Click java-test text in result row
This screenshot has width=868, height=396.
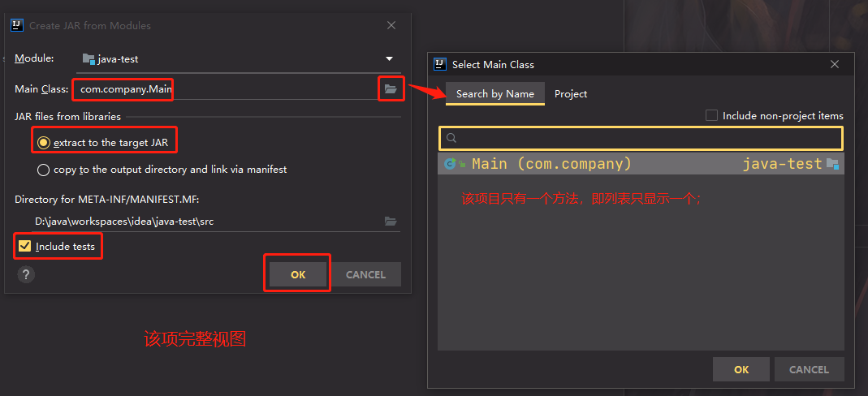click(782, 164)
